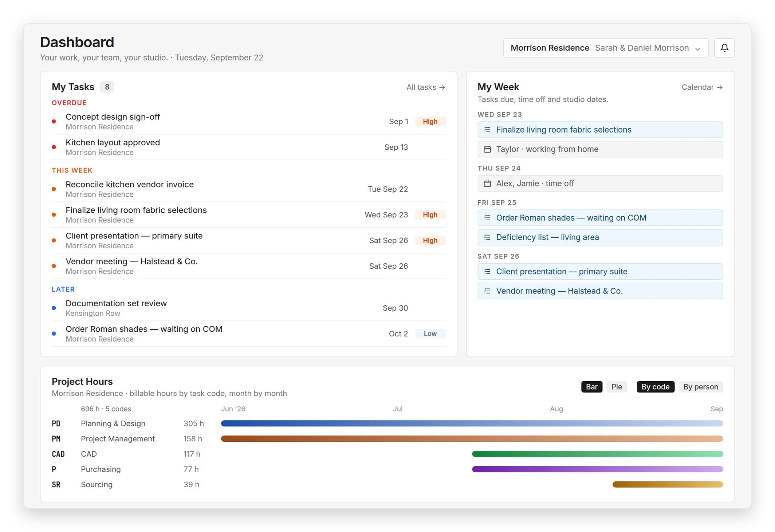The height and width of the screenshot is (532, 775).
Task: Click the blue dot for Documentation set review
Action: [x=54, y=308]
